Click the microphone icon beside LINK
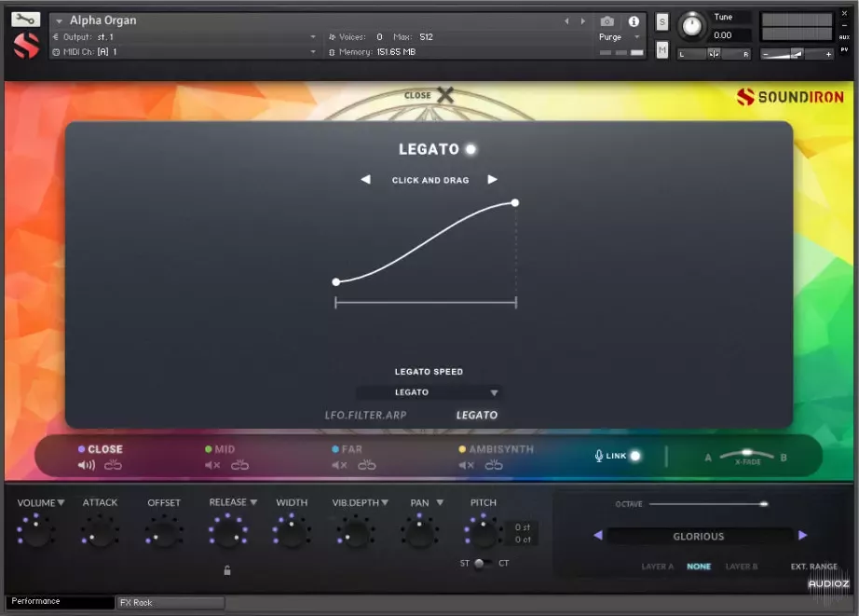859x616 pixels. click(x=599, y=456)
